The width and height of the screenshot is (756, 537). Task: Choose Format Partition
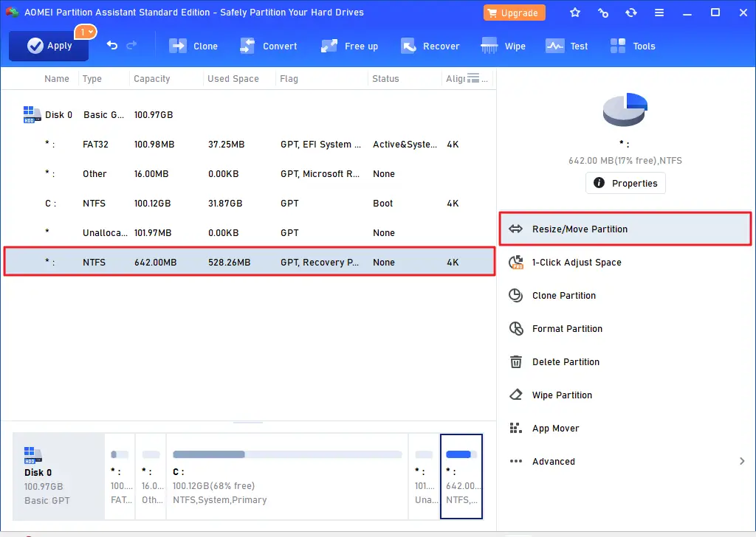pos(625,328)
